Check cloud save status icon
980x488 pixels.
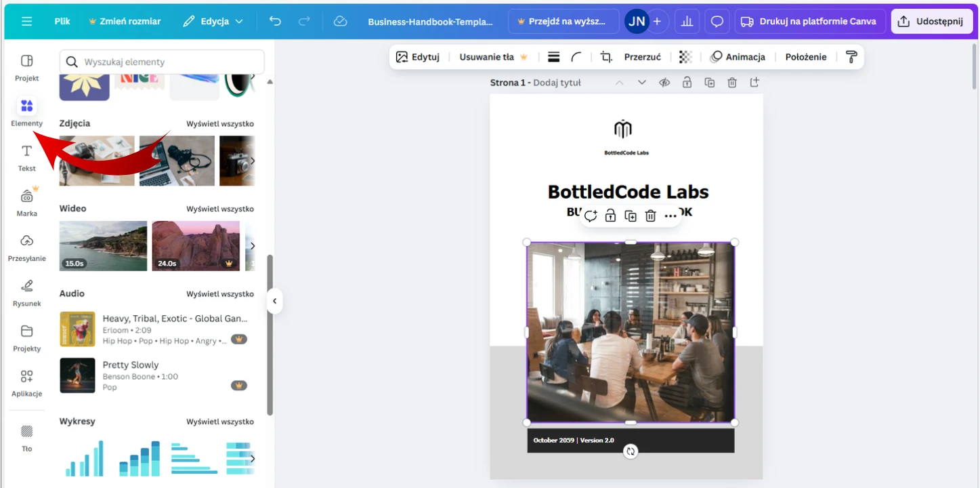click(x=341, y=21)
